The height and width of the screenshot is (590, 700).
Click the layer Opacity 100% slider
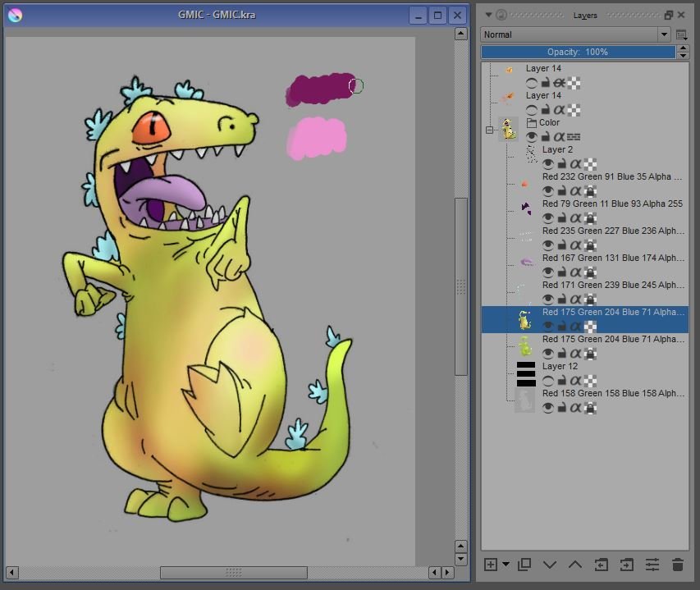point(578,52)
